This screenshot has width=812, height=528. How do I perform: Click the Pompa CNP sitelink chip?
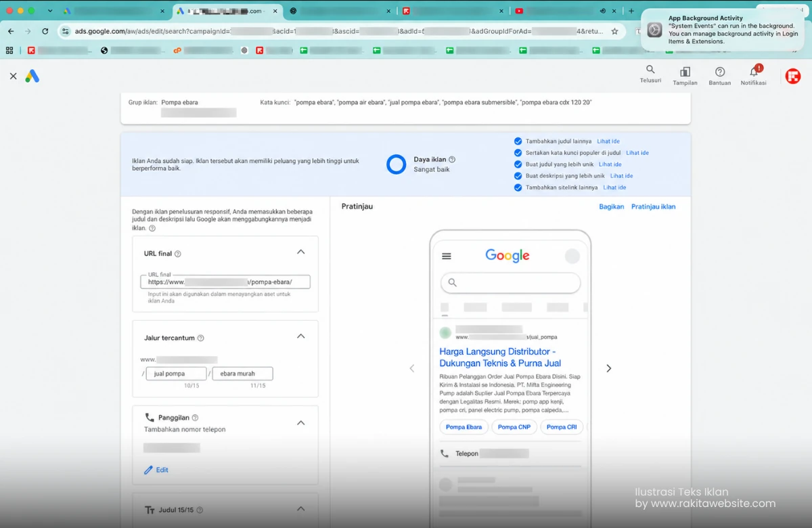(514, 427)
